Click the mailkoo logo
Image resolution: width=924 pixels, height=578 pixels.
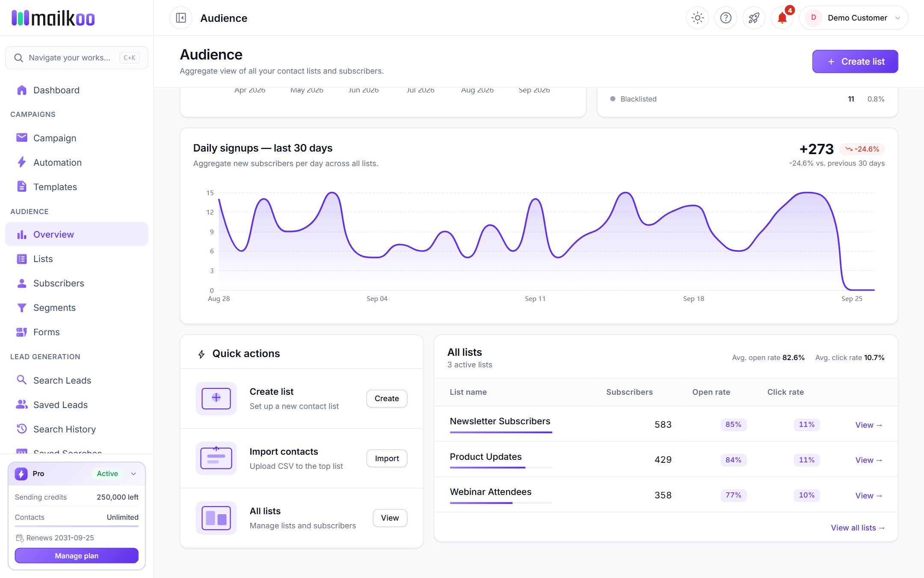[53, 18]
